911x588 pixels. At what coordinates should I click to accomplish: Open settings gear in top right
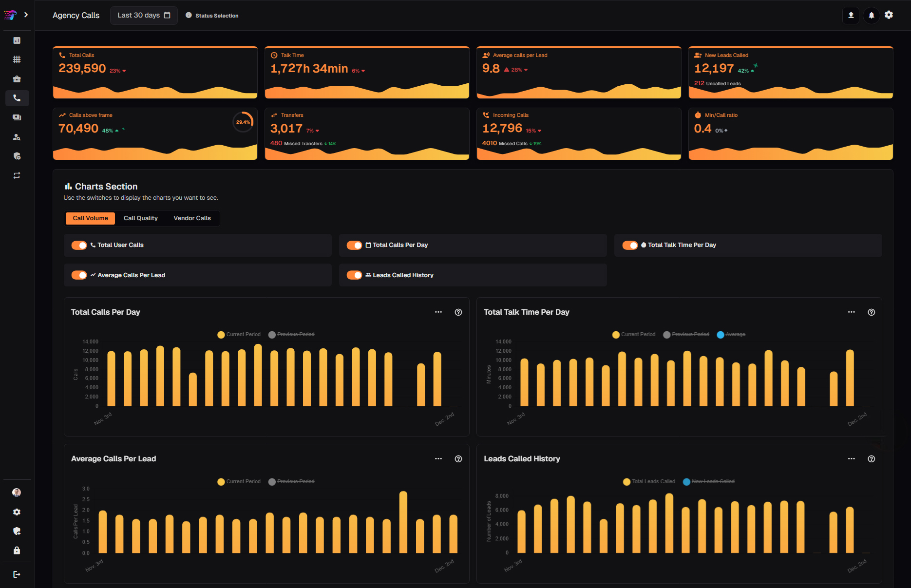click(889, 15)
